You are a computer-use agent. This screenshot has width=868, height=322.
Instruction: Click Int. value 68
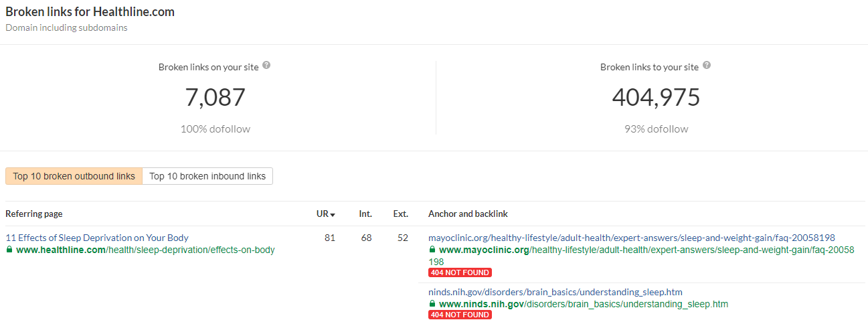tap(366, 238)
